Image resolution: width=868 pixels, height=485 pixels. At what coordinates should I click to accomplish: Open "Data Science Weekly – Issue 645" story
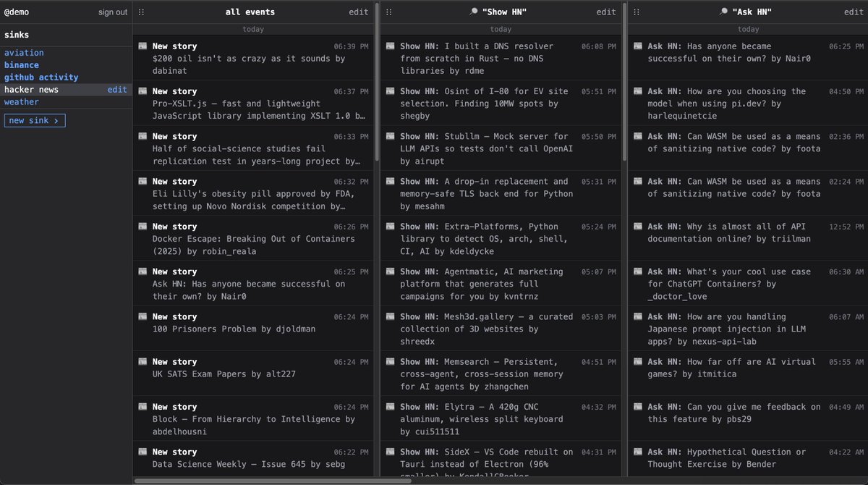(x=249, y=464)
